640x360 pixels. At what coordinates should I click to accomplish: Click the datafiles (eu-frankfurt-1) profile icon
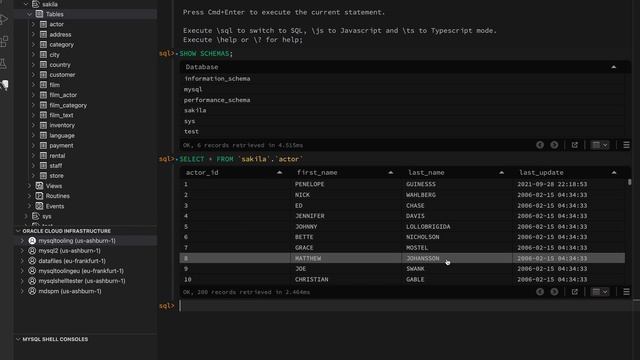click(32, 261)
